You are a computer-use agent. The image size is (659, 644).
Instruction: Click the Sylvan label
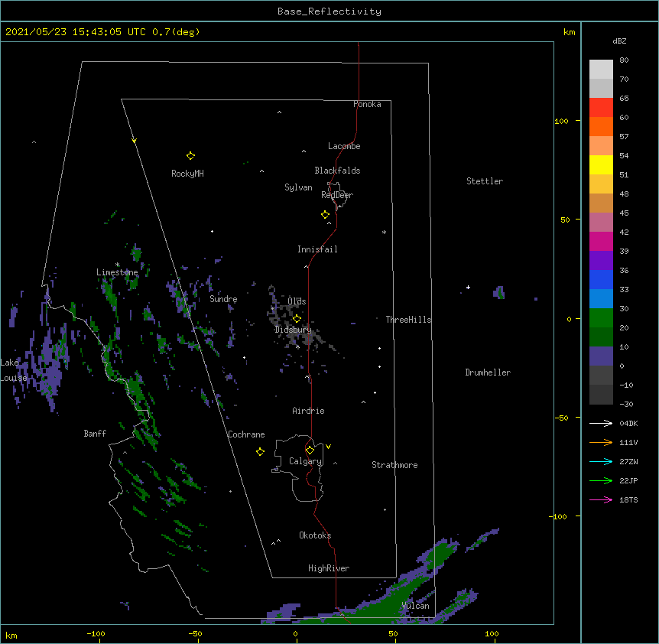298,187
